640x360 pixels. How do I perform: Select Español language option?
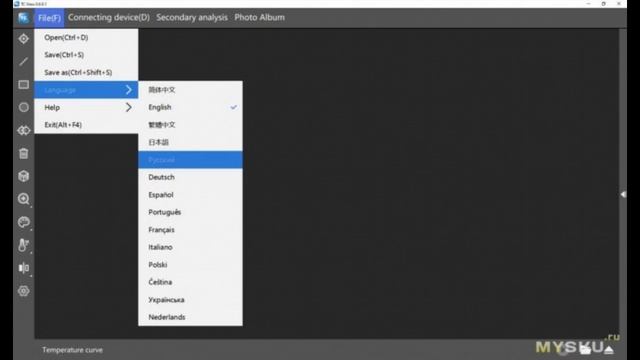190,195
